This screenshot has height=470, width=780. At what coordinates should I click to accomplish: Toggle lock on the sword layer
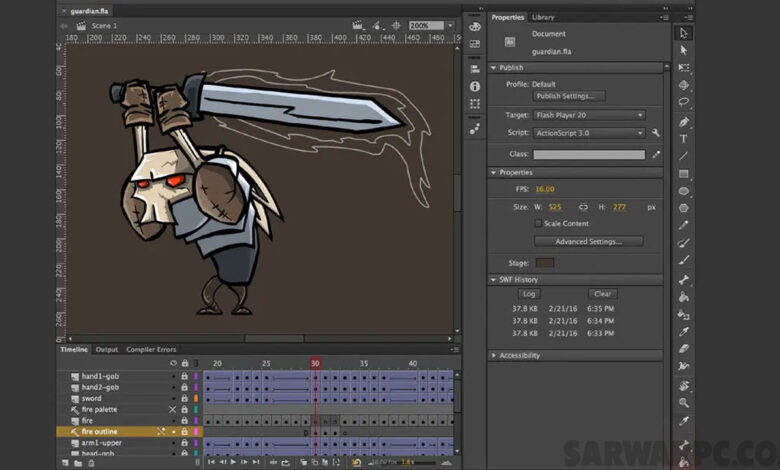point(184,398)
